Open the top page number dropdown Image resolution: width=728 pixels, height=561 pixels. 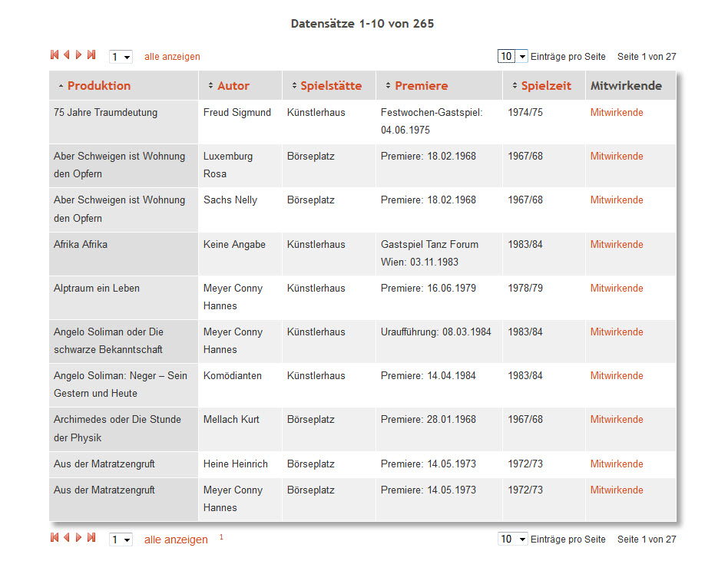pos(121,57)
